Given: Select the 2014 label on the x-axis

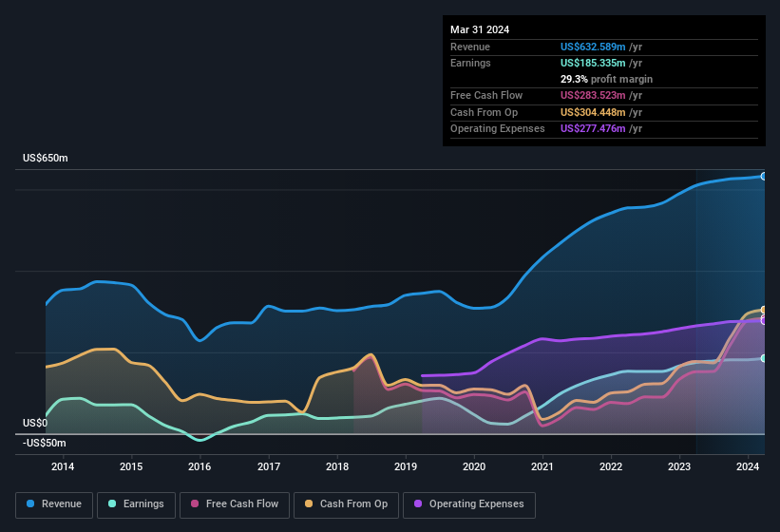Looking at the screenshot, I should point(63,466).
